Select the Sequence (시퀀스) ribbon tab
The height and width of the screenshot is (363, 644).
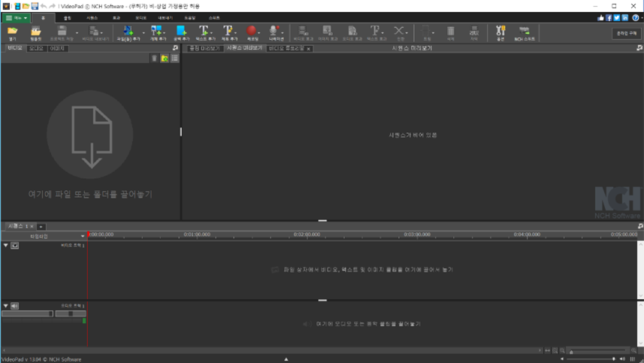coord(92,18)
